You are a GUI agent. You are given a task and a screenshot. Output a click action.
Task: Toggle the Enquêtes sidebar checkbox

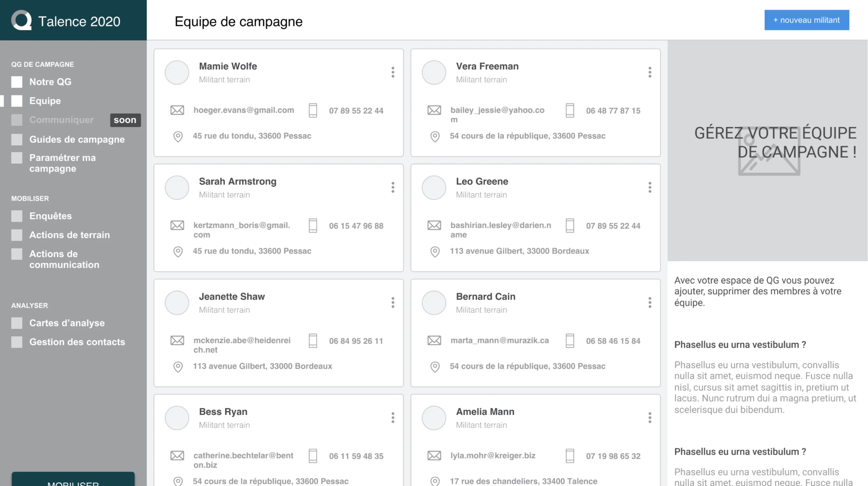(x=17, y=216)
